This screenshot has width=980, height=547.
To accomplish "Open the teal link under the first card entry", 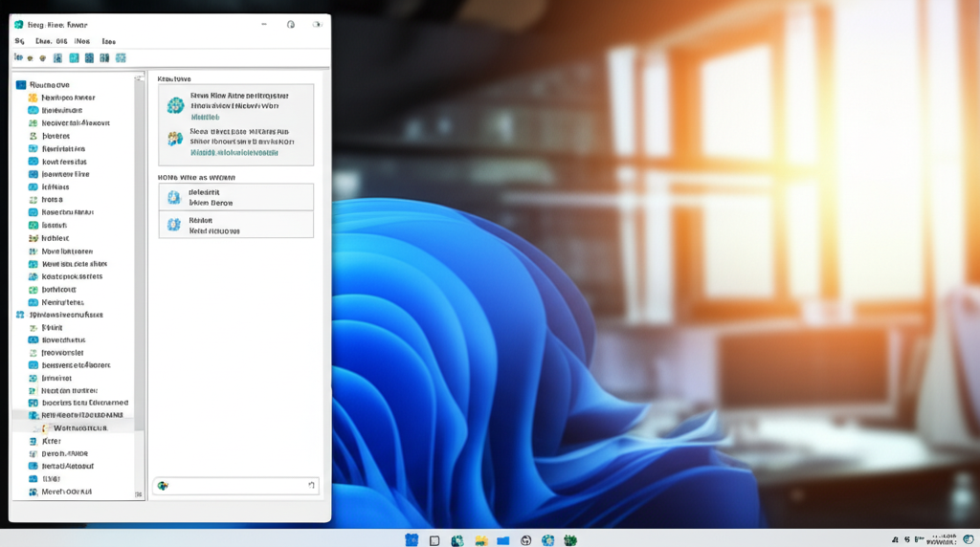I will 205,117.
